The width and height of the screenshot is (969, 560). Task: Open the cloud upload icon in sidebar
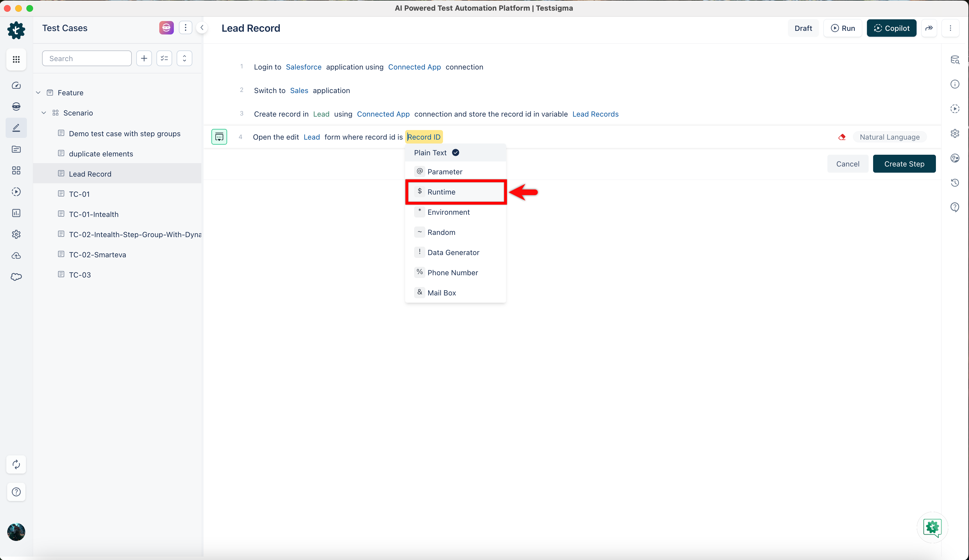(16, 256)
